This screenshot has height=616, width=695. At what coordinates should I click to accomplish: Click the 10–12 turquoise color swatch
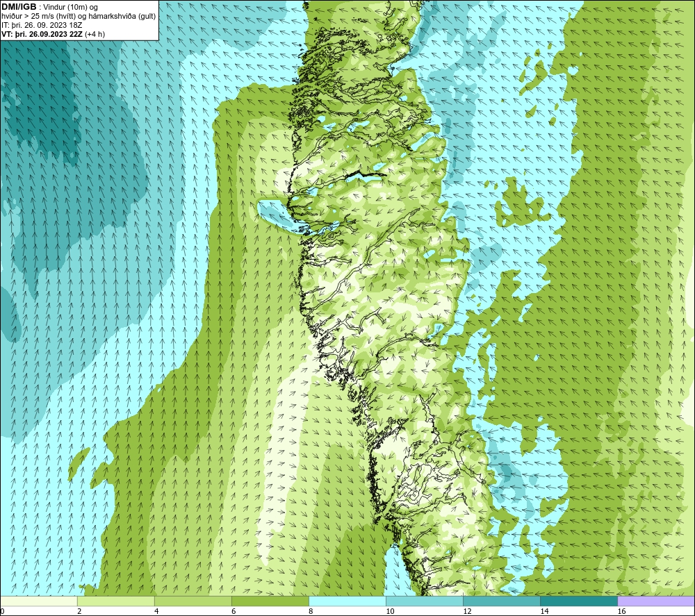tap(425, 601)
